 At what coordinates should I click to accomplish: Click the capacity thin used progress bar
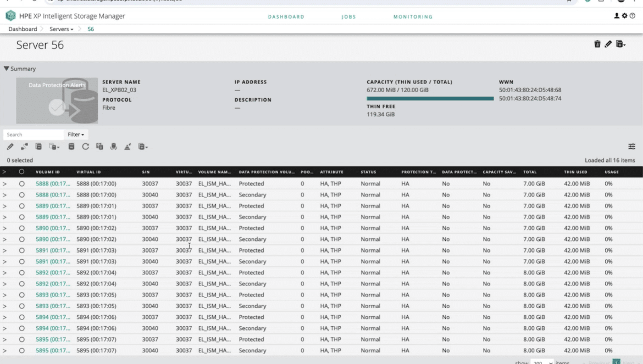coord(430,98)
